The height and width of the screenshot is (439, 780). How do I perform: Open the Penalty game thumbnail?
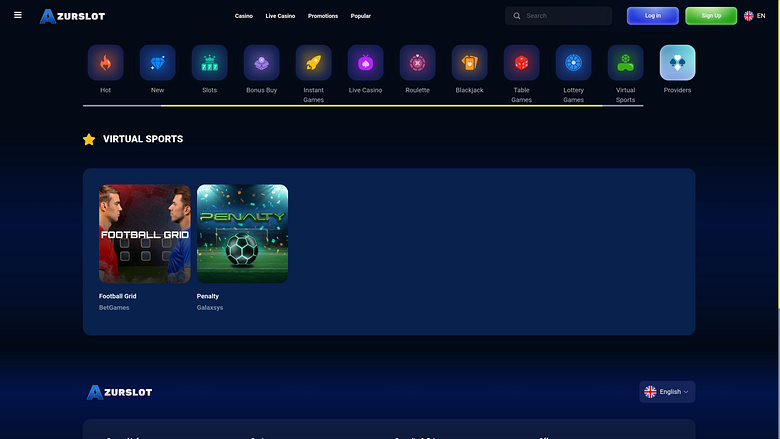tap(242, 234)
